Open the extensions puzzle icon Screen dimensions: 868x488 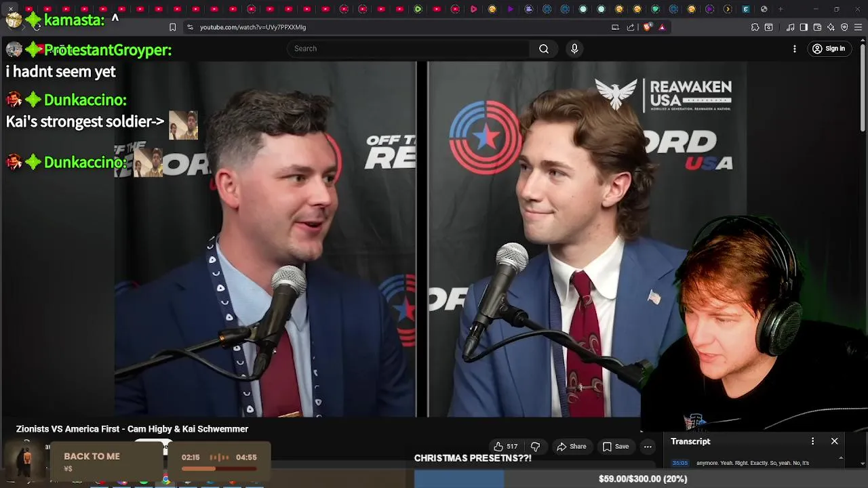[x=755, y=27]
